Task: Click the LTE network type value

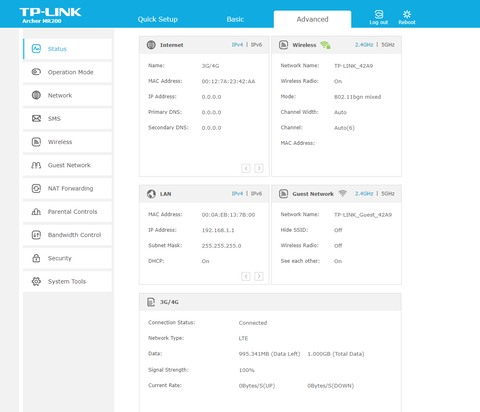Action: pos(243,338)
